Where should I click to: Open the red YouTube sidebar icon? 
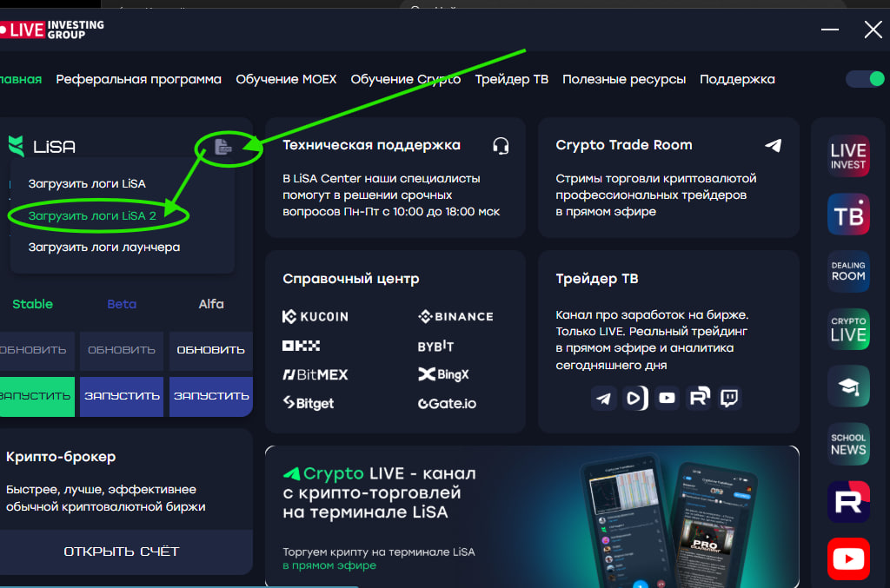(x=848, y=559)
